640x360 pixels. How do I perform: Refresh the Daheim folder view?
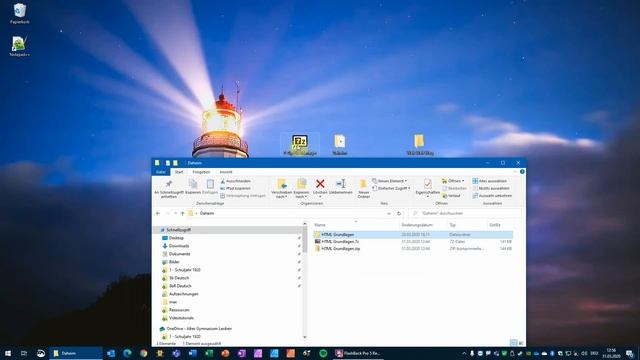click(x=399, y=213)
